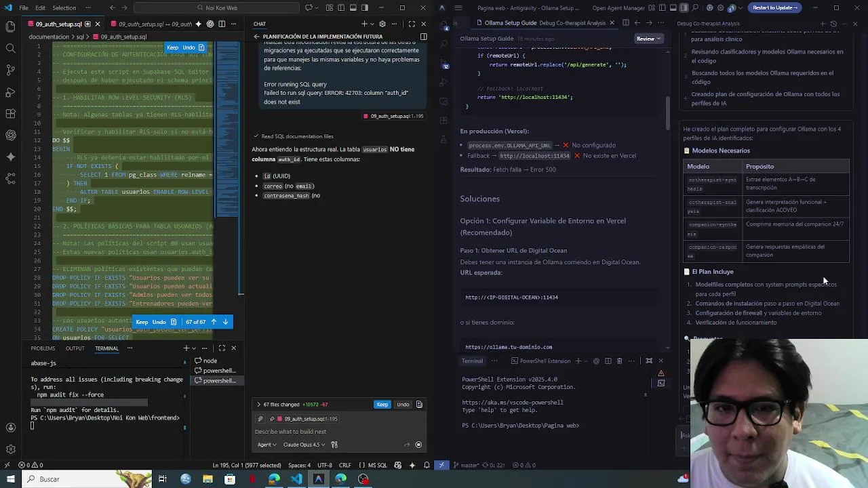Viewport: 868px width, 488px height.
Task: Select the 09_auth_setup.sql diff tab
Action: click(153, 24)
